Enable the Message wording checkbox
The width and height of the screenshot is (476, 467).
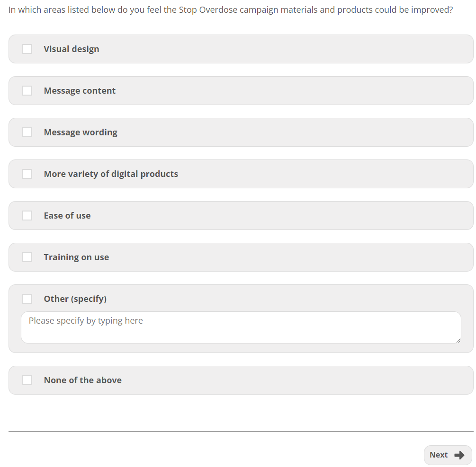27,132
